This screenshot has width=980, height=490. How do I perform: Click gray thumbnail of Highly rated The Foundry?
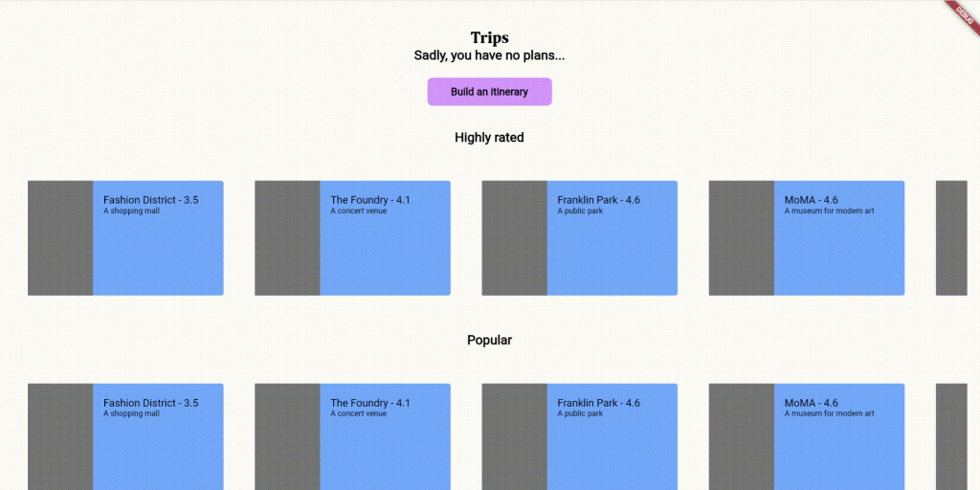[x=287, y=238]
